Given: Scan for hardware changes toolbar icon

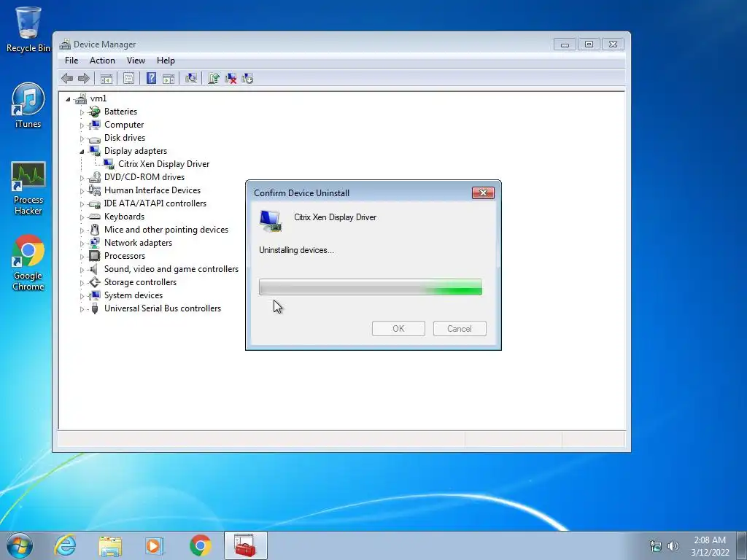Looking at the screenshot, I should (191, 78).
